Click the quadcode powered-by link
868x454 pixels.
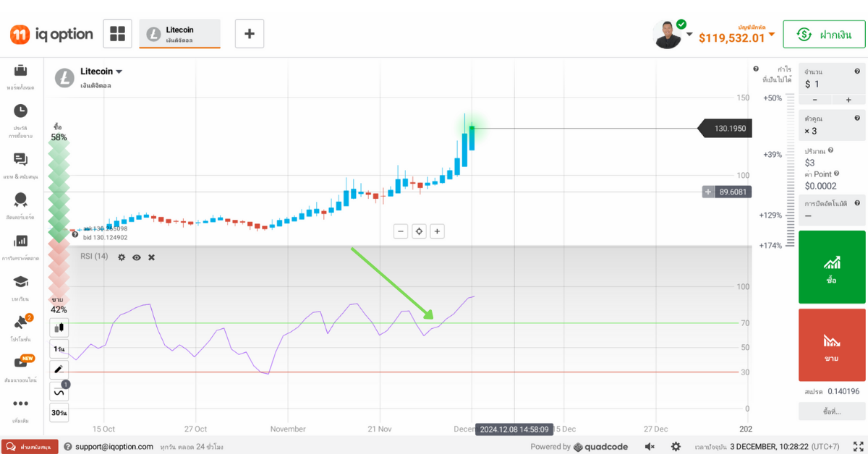click(601, 447)
